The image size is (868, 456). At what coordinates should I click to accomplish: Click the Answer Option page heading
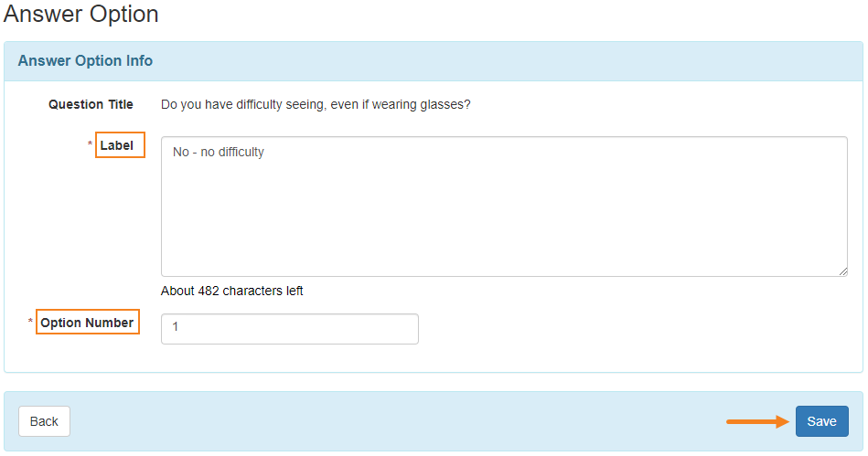(80, 14)
